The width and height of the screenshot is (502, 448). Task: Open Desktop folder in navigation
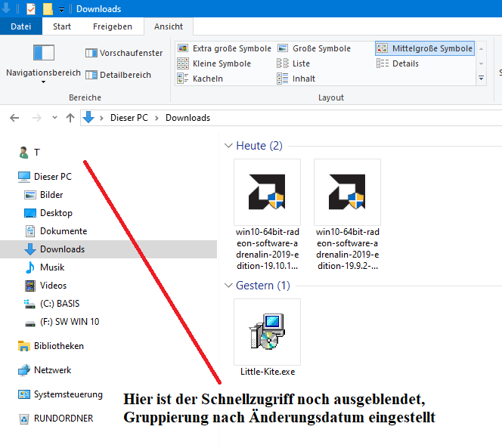pyautogui.click(x=48, y=213)
